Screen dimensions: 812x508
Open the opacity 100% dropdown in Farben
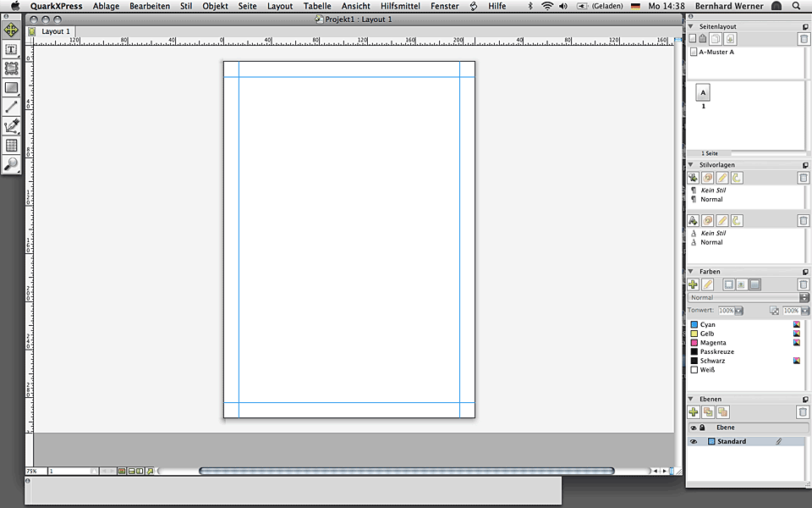pyautogui.click(x=804, y=311)
